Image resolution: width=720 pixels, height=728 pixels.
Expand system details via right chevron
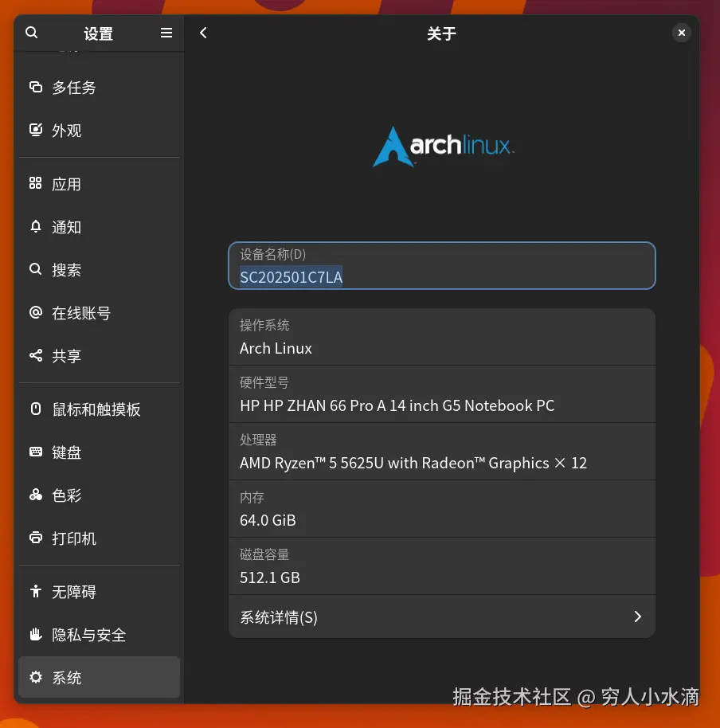pyautogui.click(x=638, y=616)
